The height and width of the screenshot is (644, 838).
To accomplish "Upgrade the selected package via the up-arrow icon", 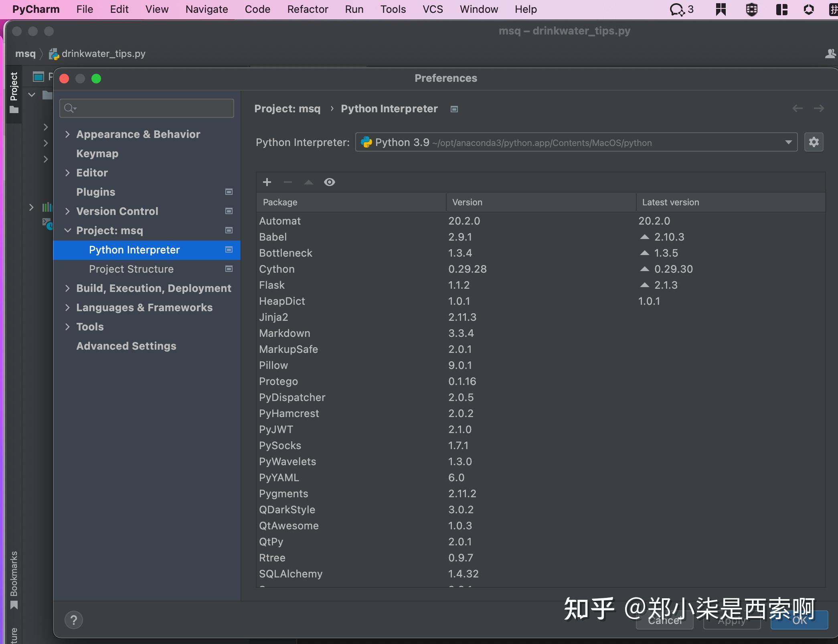I will 308,182.
